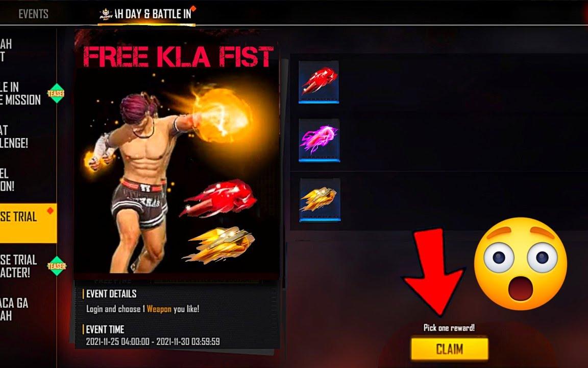Click the orange Weapon link text

click(159, 309)
